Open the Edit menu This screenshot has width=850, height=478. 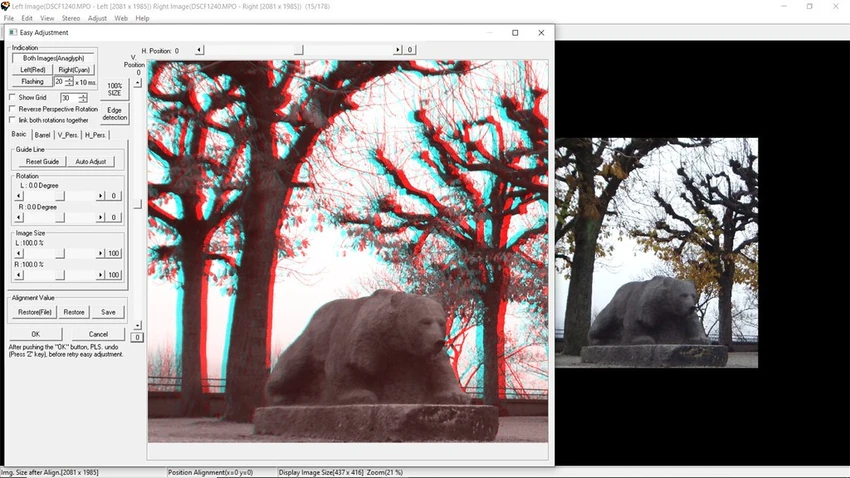click(x=27, y=18)
